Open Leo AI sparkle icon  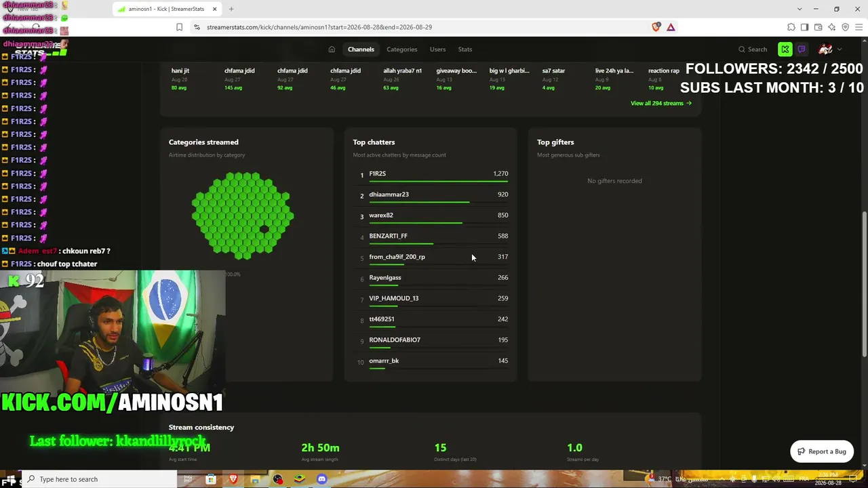click(x=831, y=27)
